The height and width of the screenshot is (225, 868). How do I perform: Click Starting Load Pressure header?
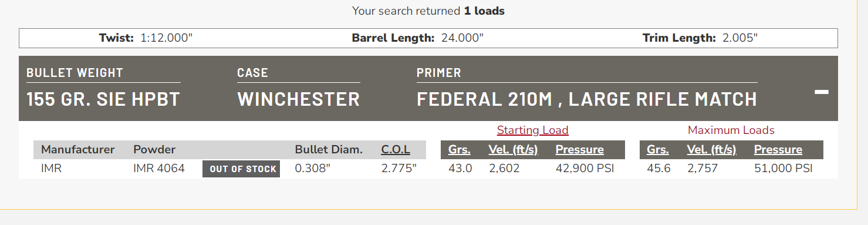[x=579, y=150]
